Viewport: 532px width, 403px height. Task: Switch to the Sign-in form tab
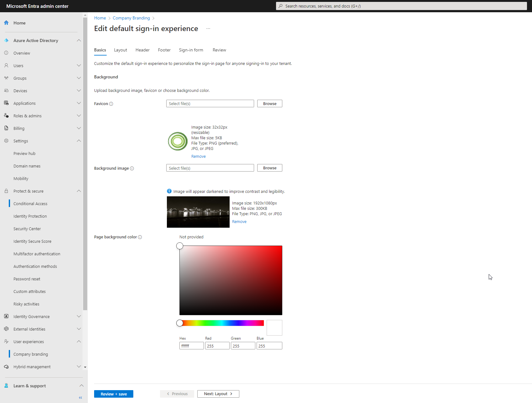[191, 50]
